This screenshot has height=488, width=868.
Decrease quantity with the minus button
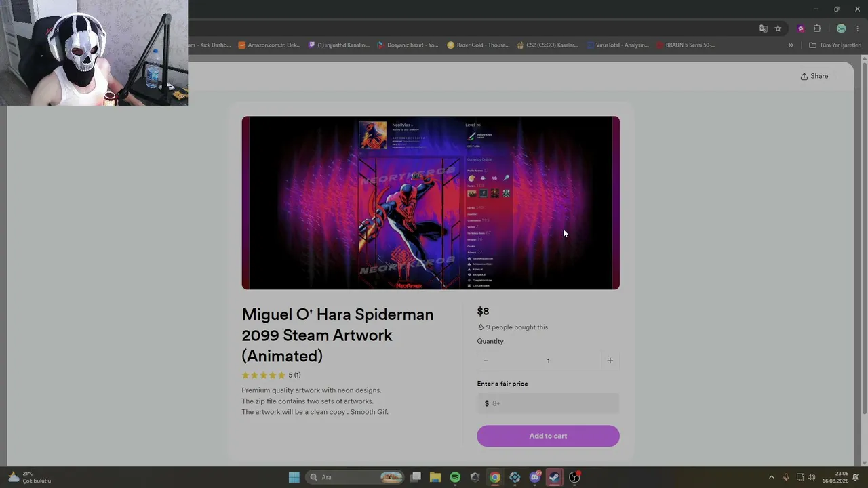point(486,361)
